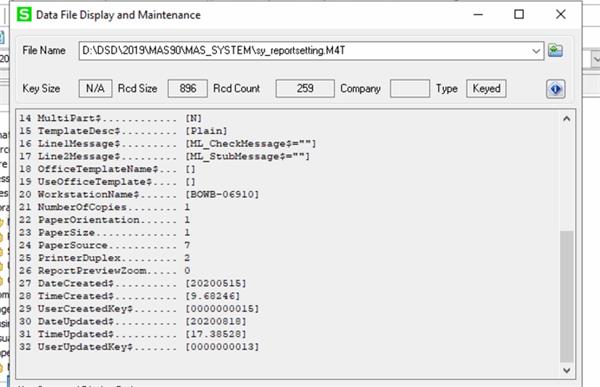
Task: Click the vertical scrollbar thumb in the record list
Action: point(567,296)
